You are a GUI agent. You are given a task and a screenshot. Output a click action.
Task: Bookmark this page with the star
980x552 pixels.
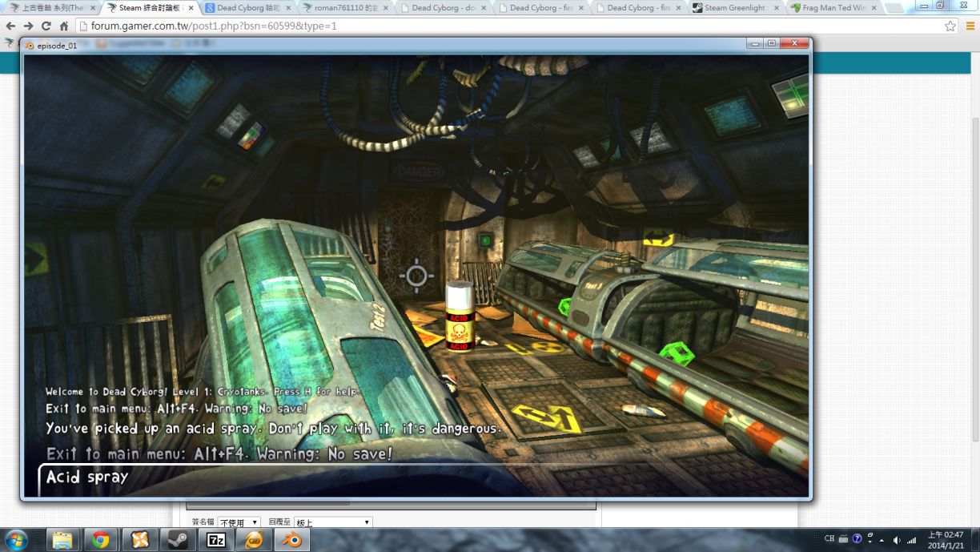pos(950,26)
